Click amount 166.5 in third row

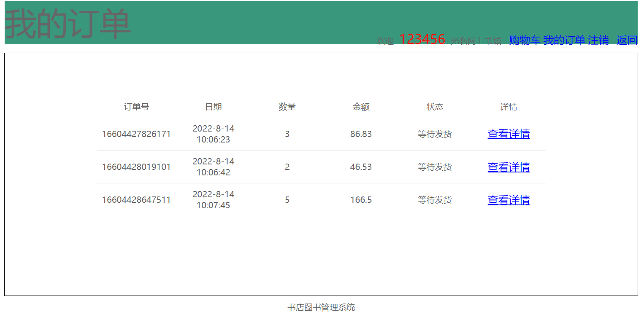coord(361,200)
